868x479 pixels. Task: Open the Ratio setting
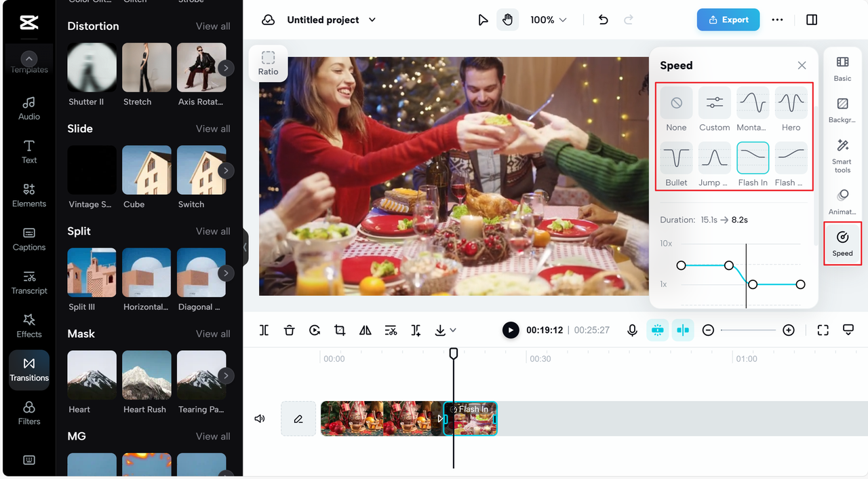tap(268, 63)
